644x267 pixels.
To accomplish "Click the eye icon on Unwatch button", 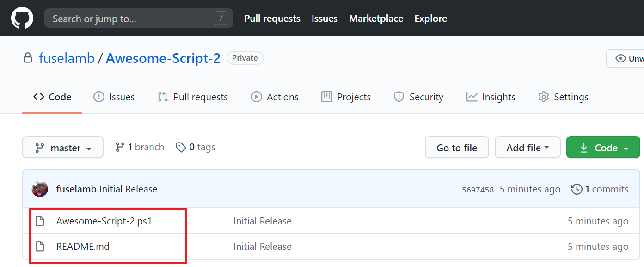I will 620,58.
